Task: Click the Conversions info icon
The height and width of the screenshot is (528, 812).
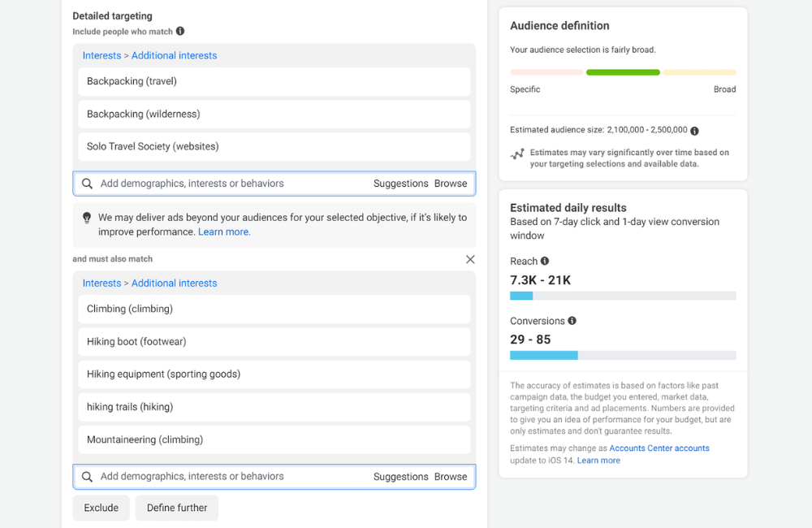Action: tap(572, 321)
